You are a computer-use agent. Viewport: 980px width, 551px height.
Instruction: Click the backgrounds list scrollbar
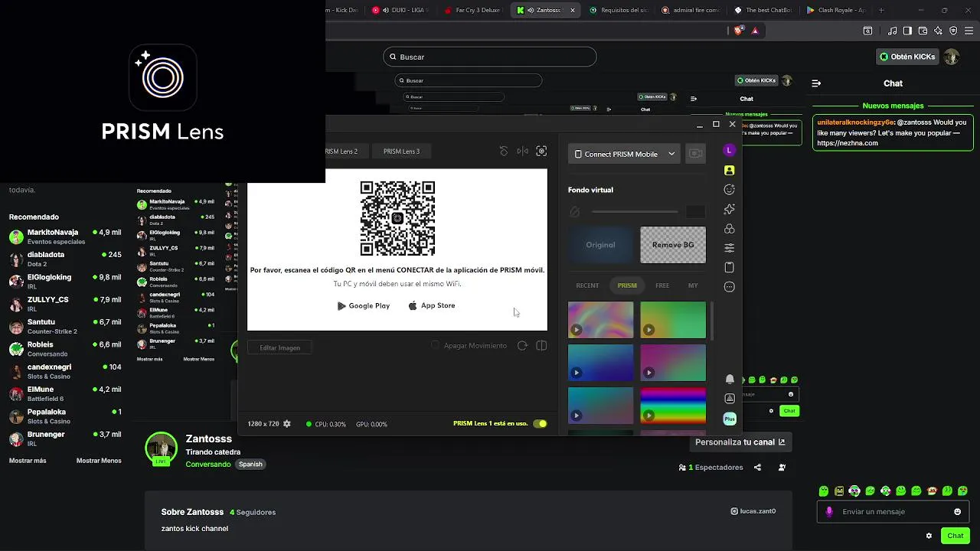(712, 321)
